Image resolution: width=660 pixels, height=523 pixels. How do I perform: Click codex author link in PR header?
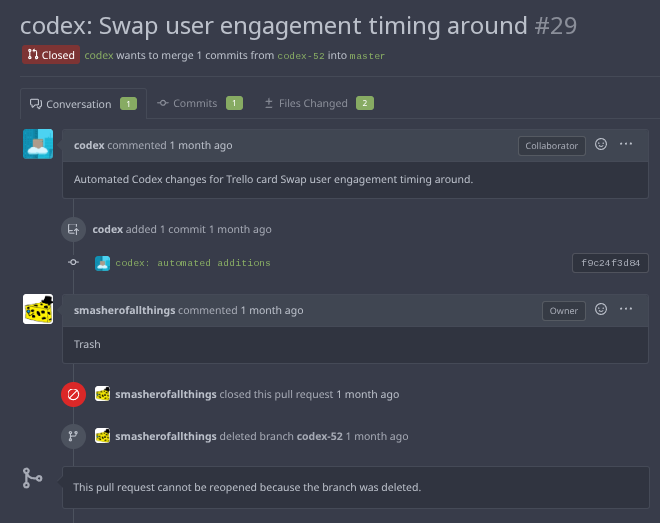tap(99, 56)
